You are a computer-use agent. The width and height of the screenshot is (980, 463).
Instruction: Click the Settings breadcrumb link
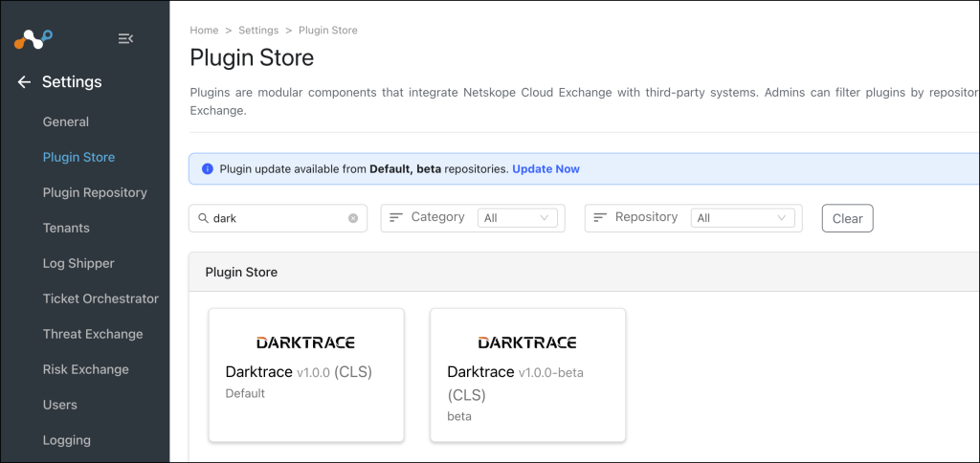tap(258, 30)
